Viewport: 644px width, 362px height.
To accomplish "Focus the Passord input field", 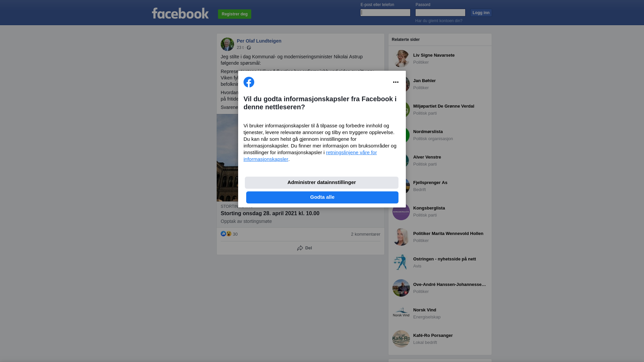I will [440, 13].
